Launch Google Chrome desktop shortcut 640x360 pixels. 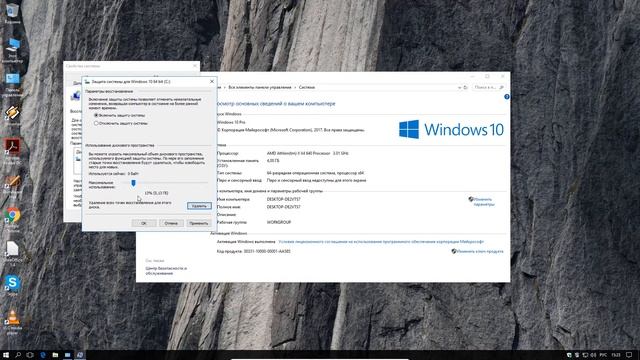[12, 219]
